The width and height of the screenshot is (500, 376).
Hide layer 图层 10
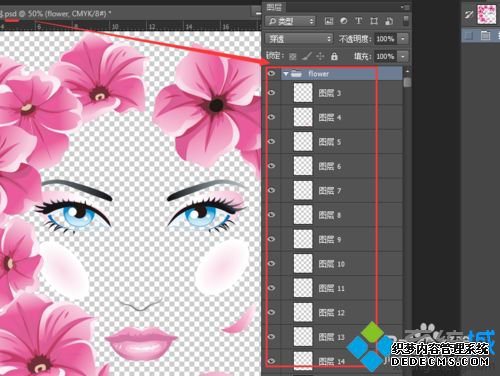[x=272, y=263]
